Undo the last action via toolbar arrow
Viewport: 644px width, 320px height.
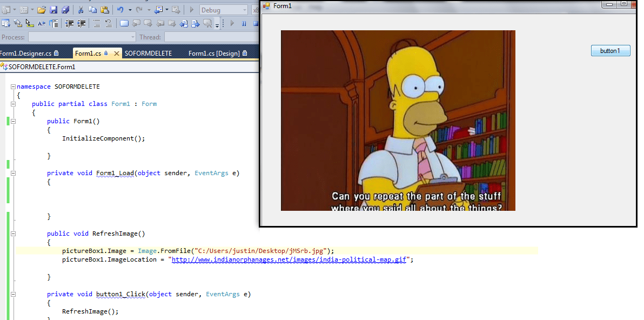120,10
